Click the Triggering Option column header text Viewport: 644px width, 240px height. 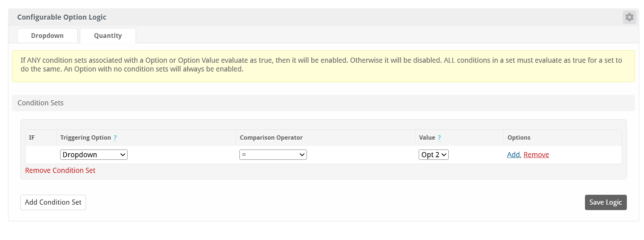tap(85, 138)
